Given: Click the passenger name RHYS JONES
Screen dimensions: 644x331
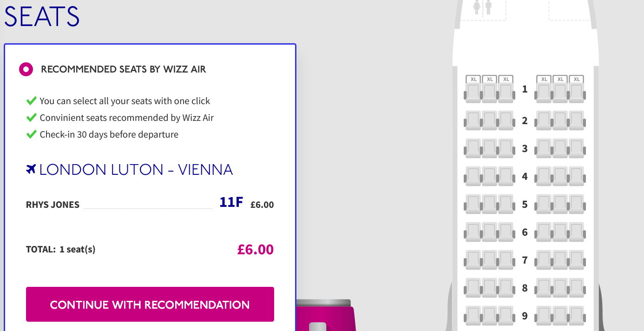Looking at the screenshot, I should 53,204.
